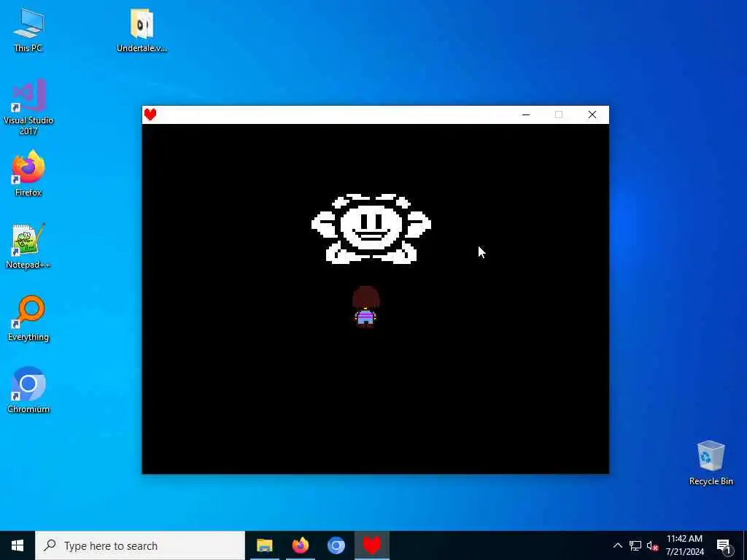The width and height of the screenshot is (747, 560).
Task: Open Everything search desktop shortcut
Action: tap(28, 318)
